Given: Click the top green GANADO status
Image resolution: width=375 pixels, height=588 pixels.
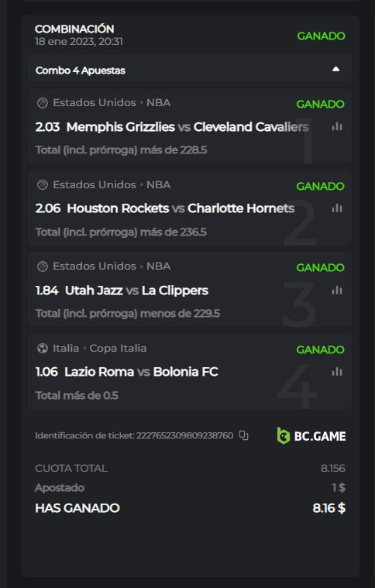Looking at the screenshot, I should (321, 36).
